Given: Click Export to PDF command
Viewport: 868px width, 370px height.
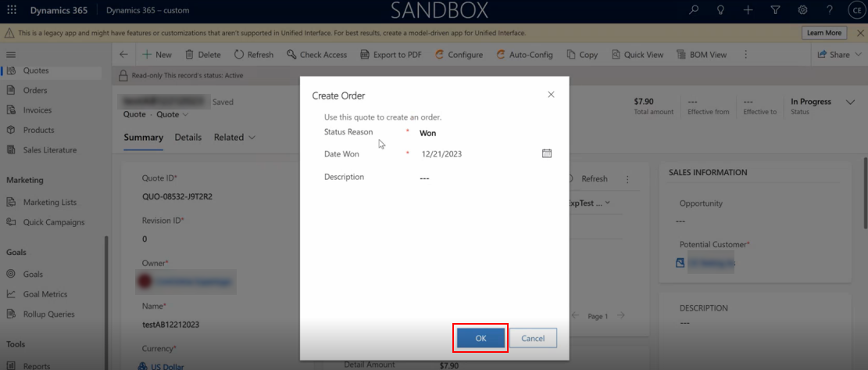Looking at the screenshot, I should [391, 55].
